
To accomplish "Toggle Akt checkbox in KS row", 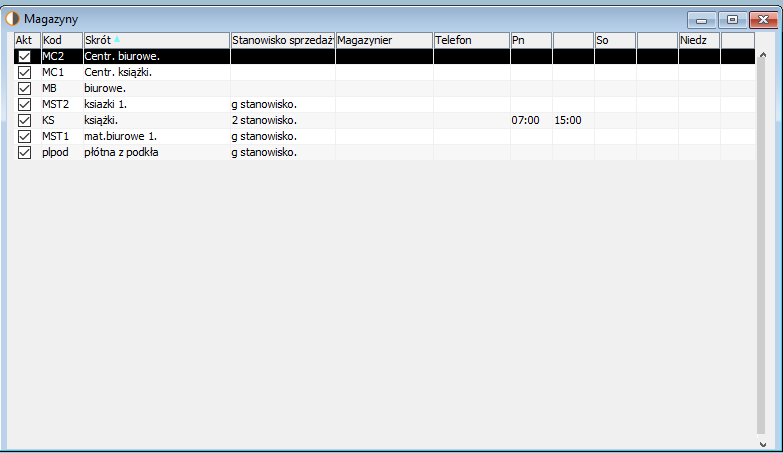I will tap(24, 120).
